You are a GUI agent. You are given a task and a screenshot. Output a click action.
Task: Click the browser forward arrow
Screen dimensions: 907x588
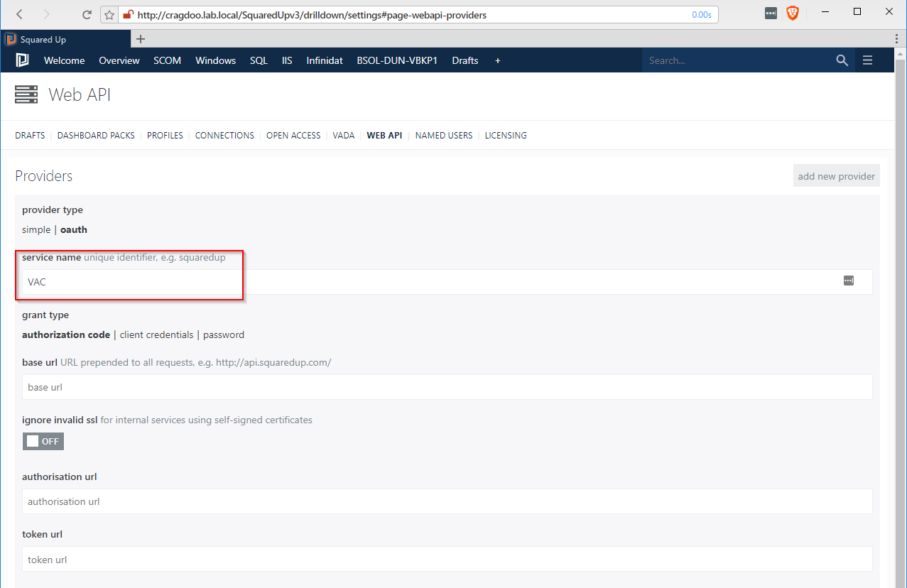(46, 14)
